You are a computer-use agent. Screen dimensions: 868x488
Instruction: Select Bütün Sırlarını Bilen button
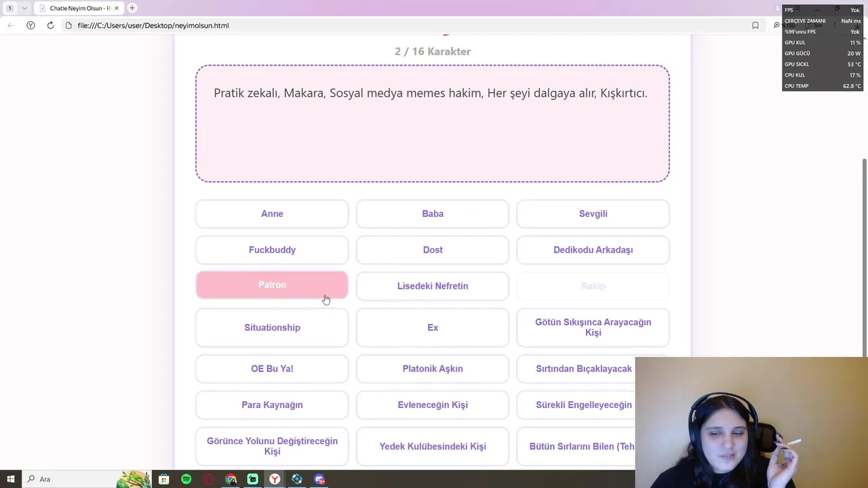[576, 446]
